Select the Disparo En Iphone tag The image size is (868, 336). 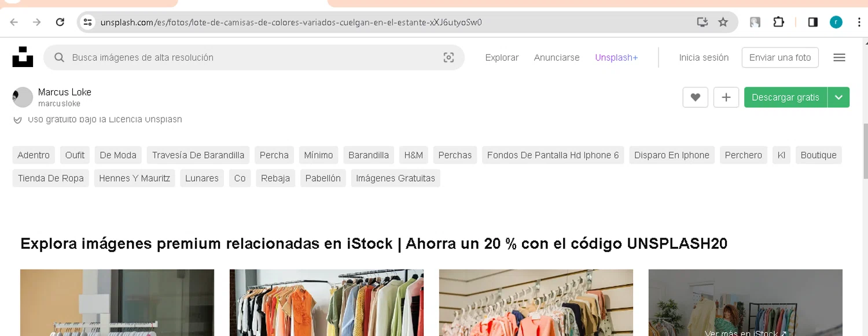[672, 155]
